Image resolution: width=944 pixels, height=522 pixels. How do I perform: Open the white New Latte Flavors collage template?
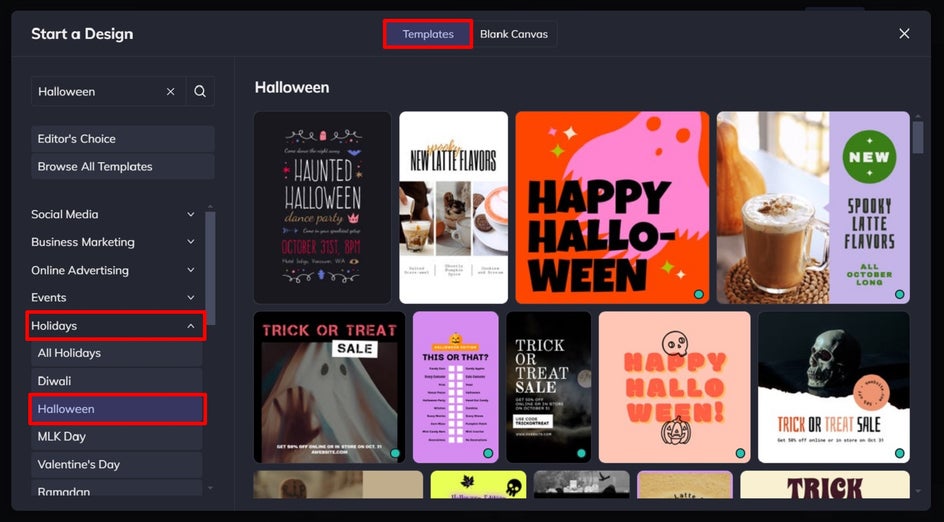pyautogui.click(x=453, y=208)
